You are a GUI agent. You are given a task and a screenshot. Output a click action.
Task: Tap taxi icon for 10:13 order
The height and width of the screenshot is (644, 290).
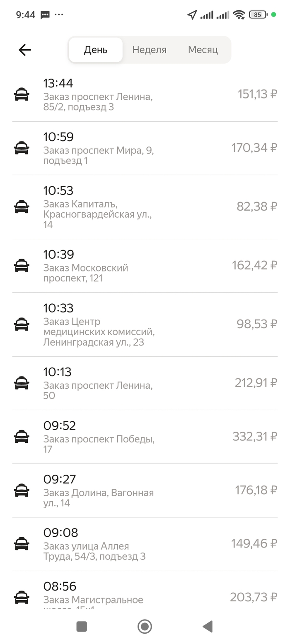click(22, 383)
